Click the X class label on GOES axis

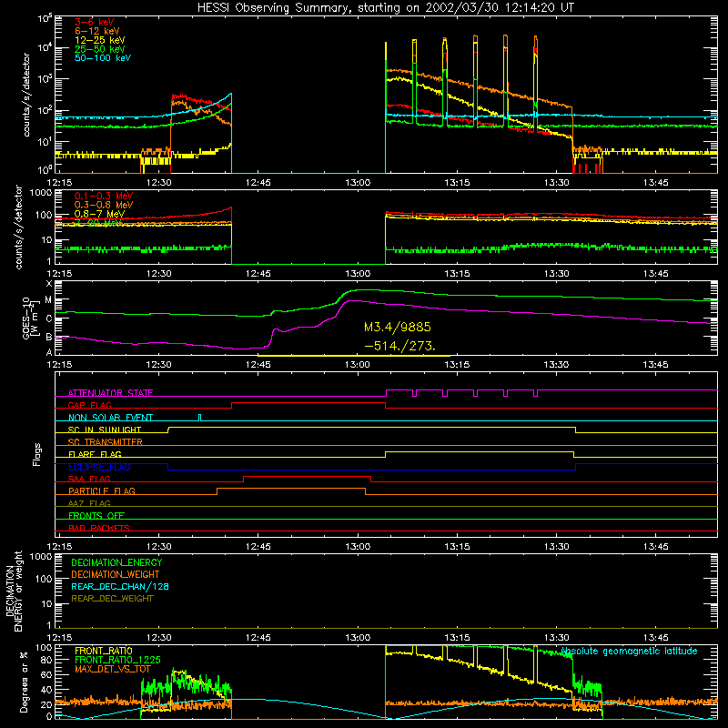point(48,284)
